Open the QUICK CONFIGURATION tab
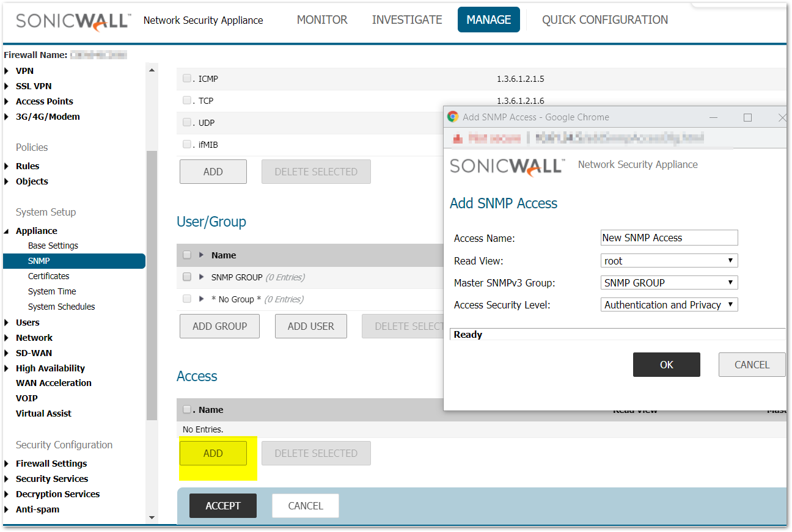 click(605, 20)
